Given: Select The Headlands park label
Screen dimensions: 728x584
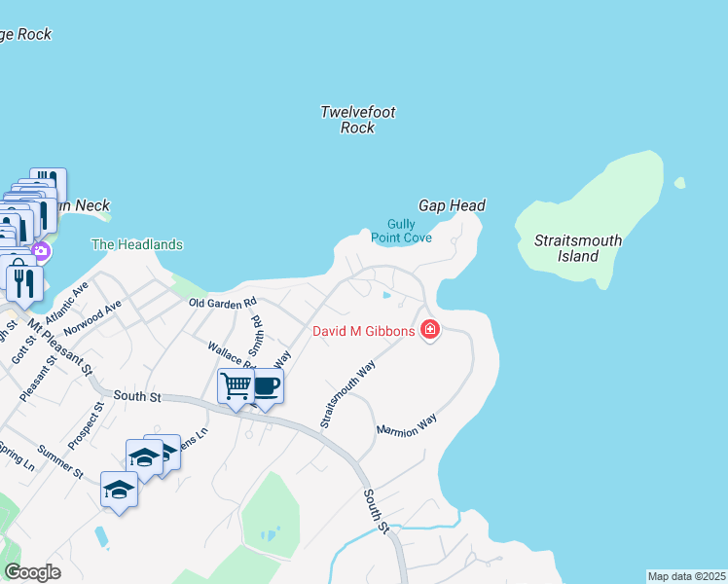Looking at the screenshot, I should [137, 244].
